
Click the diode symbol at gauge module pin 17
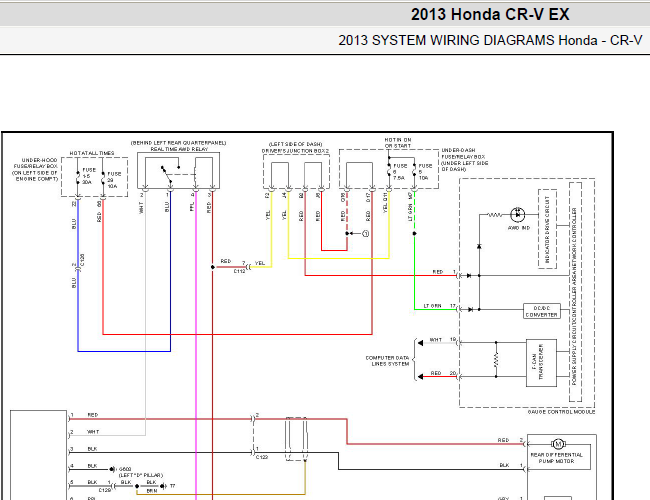click(470, 309)
